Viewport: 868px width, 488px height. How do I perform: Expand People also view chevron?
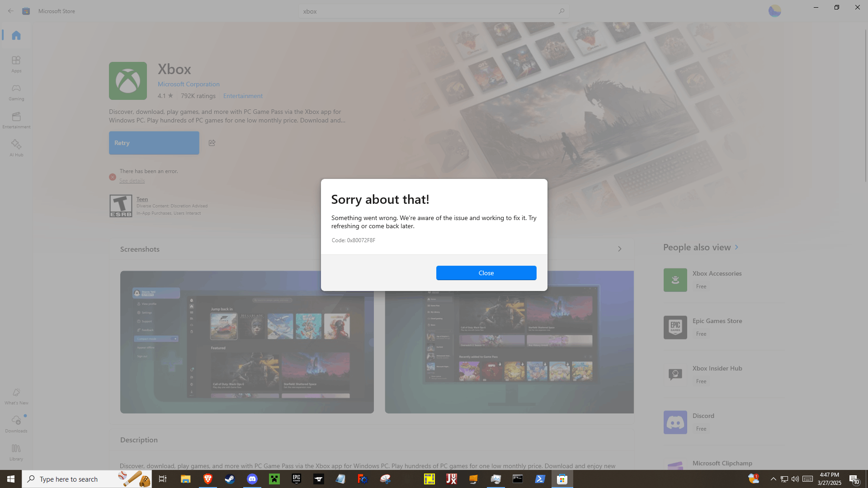click(x=736, y=247)
